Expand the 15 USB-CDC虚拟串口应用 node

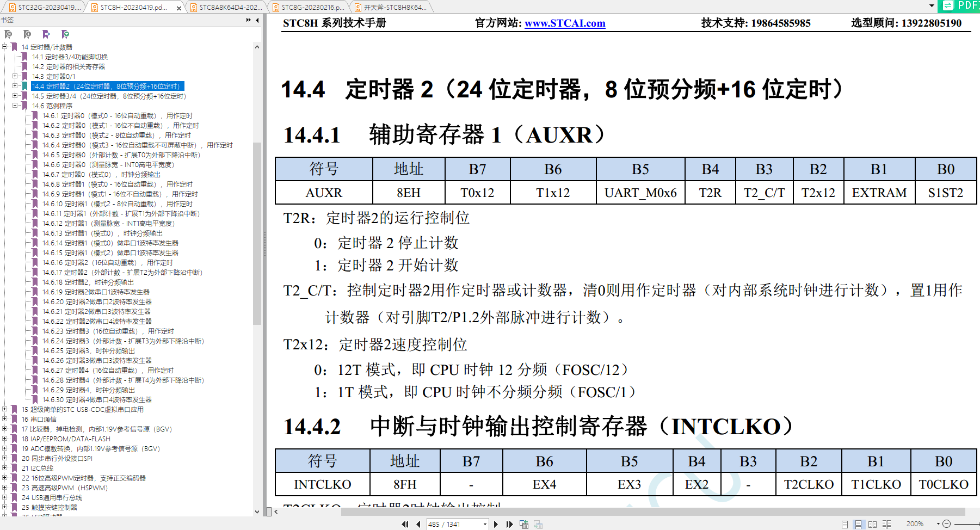[x=5, y=409]
